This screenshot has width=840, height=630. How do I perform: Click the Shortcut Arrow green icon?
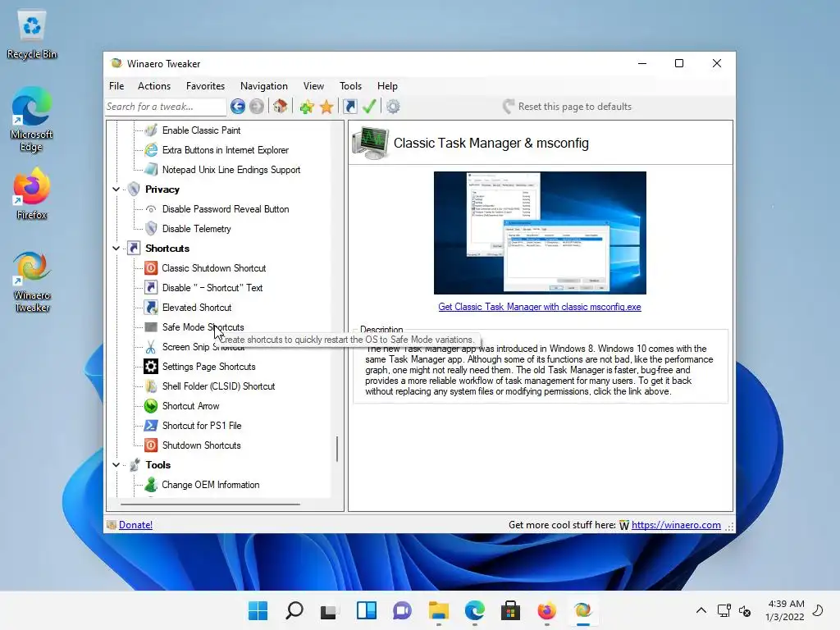pyautogui.click(x=151, y=406)
